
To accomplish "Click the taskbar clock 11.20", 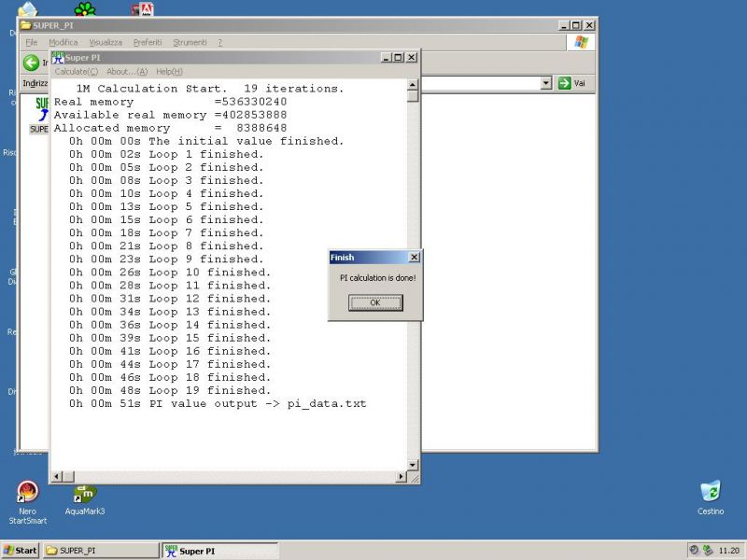I will (x=729, y=551).
